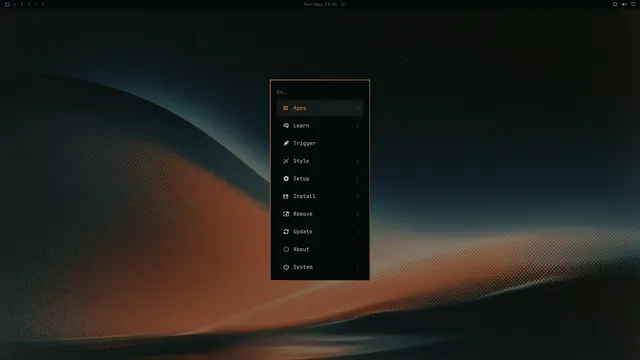
Task: Expand the Learn submenu chevron
Action: click(x=358, y=126)
